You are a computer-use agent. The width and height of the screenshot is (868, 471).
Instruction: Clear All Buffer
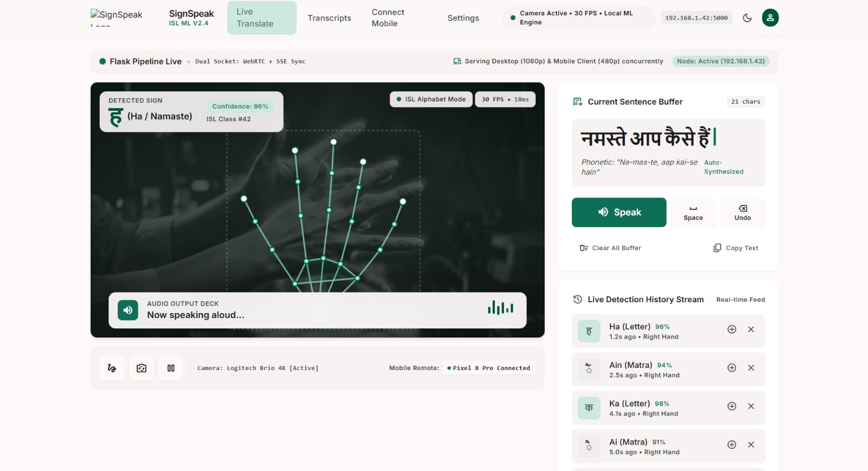[x=610, y=248]
